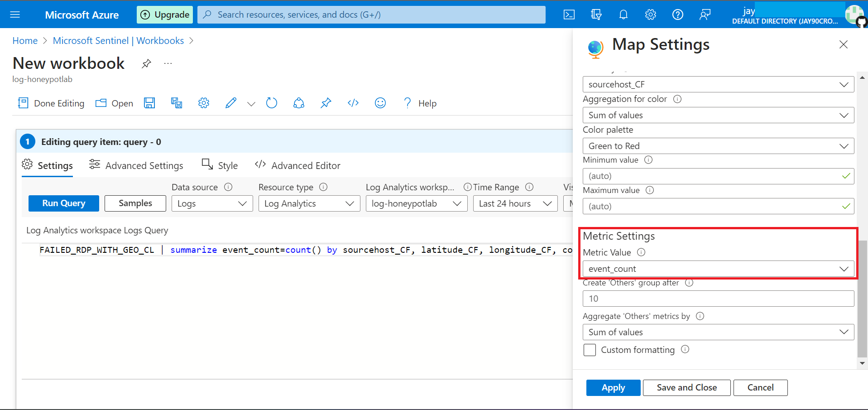This screenshot has width=868, height=410.
Task: Click the Custom formatting info icon
Action: click(x=685, y=349)
